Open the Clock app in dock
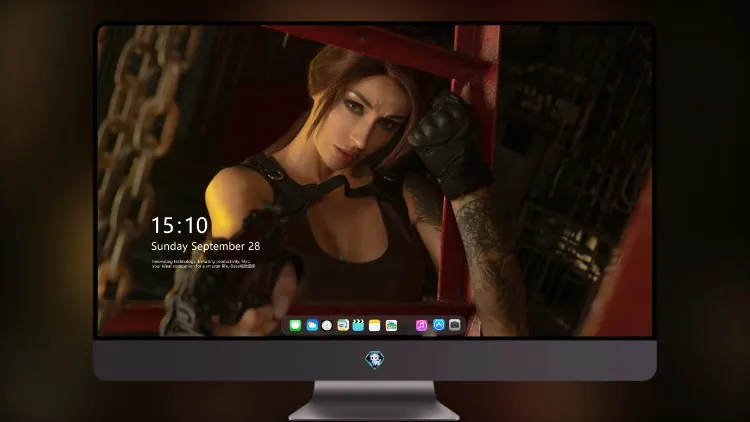Viewport: 750px width, 422px height. pyautogui.click(x=327, y=326)
